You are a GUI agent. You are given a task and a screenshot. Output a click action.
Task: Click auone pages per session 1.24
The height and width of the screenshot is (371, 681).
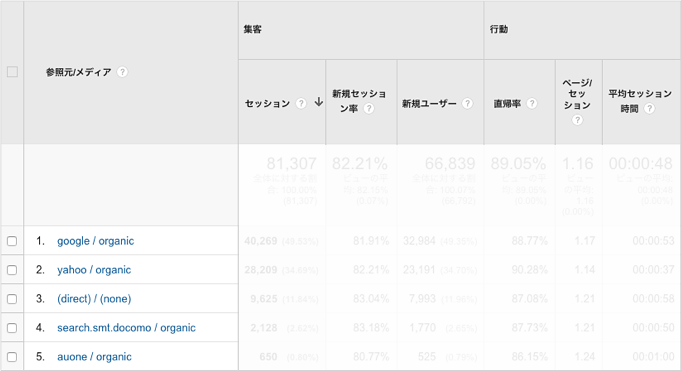(x=585, y=357)
